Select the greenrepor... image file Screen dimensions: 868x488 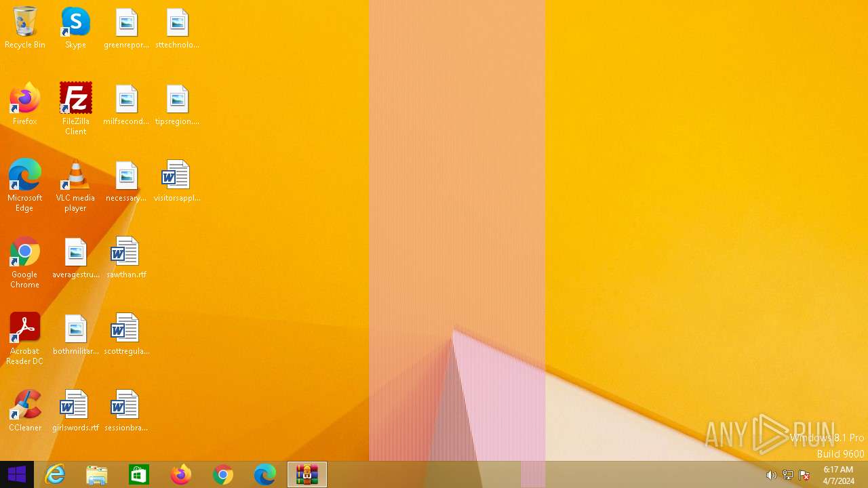pos(126,28)
